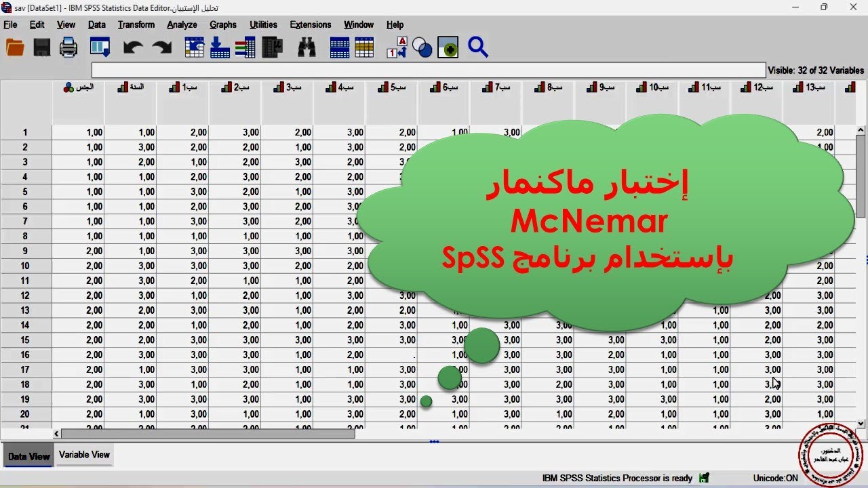The width and height of the screenshot is (868, 488).
Task: Open the Transform menu
Action: tap(136, 24)
